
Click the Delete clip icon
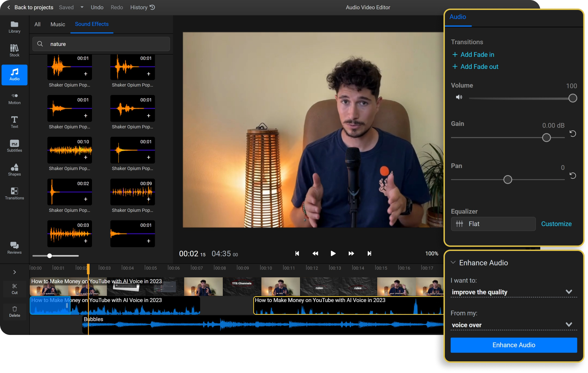14,311
